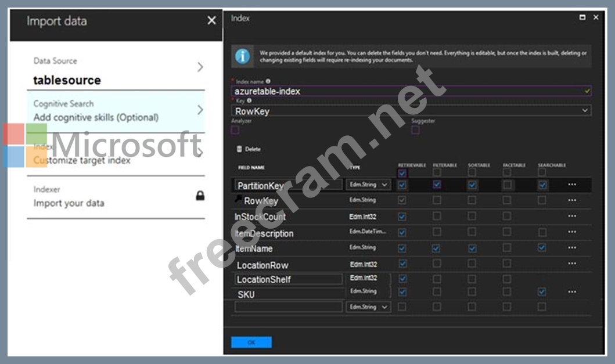The image size is (615, 364).
Task: Open the Data Source tablesource step
Action: pos(116,71)
